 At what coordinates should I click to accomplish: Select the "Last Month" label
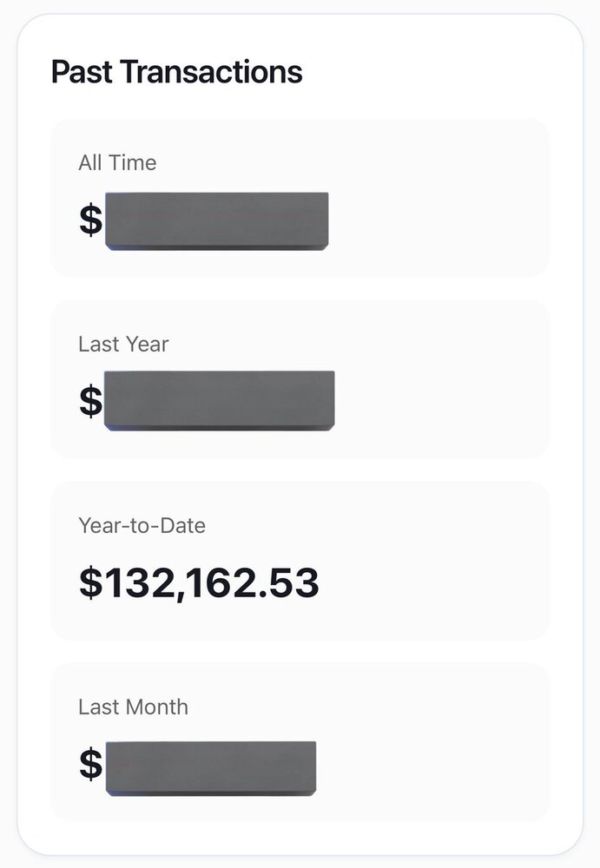coord(133,707)
